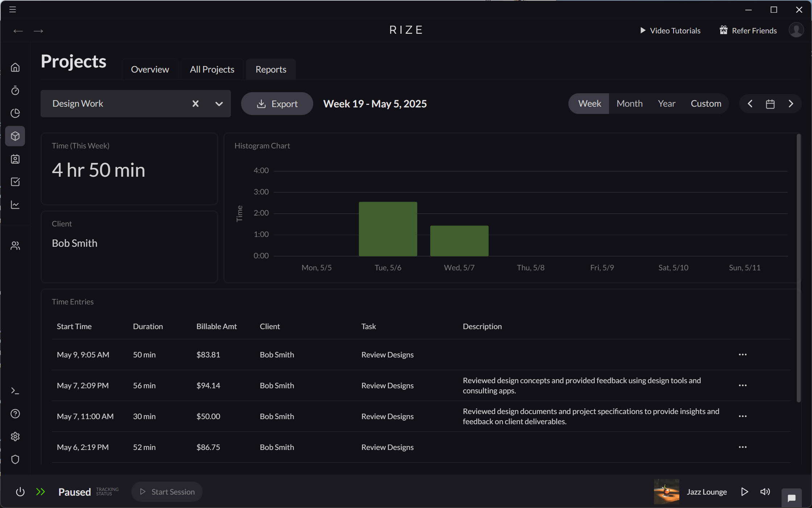812x508 pixels.
Task: Switch to the Week view toggle
Action: [x=589, y=103]
